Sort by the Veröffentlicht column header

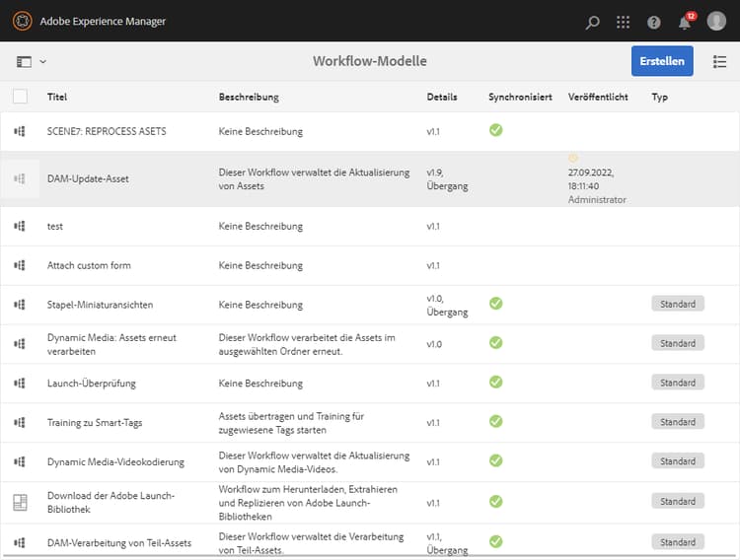click(x=598, y=97)
